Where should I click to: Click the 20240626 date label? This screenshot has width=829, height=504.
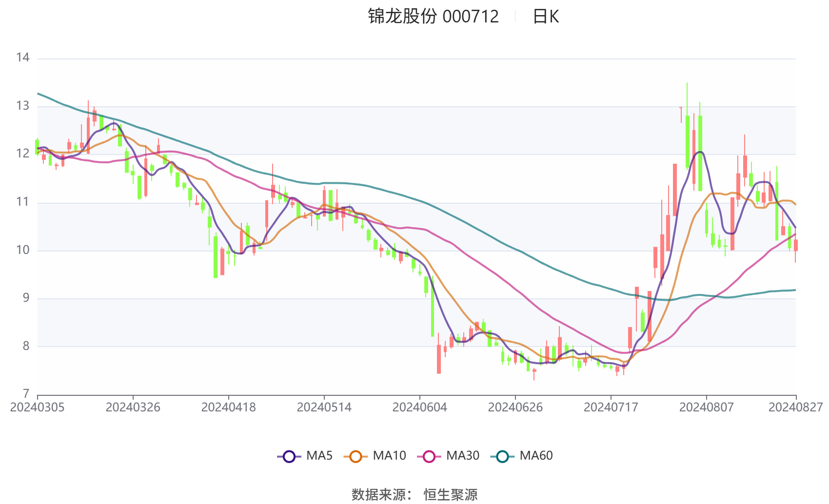coord(515,407)
